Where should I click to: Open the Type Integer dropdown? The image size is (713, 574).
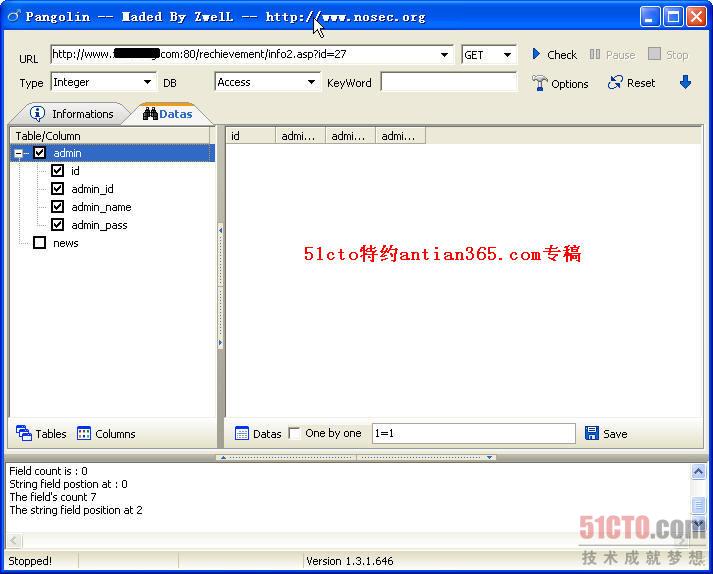tap(147, 82)
